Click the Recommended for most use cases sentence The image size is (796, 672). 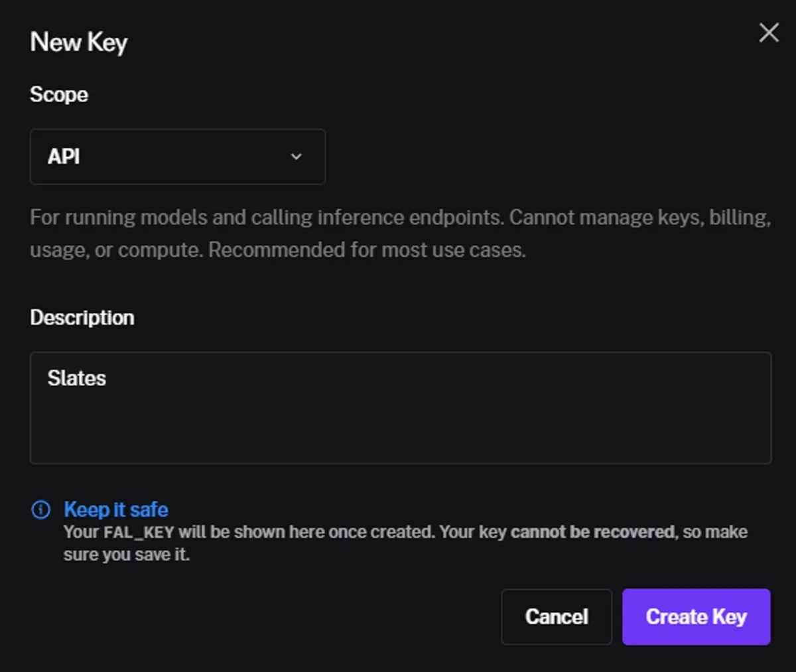tap(367, 250)
